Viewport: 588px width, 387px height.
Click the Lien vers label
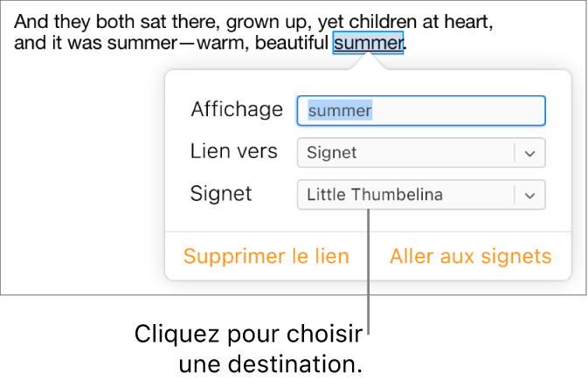(233, 151)
